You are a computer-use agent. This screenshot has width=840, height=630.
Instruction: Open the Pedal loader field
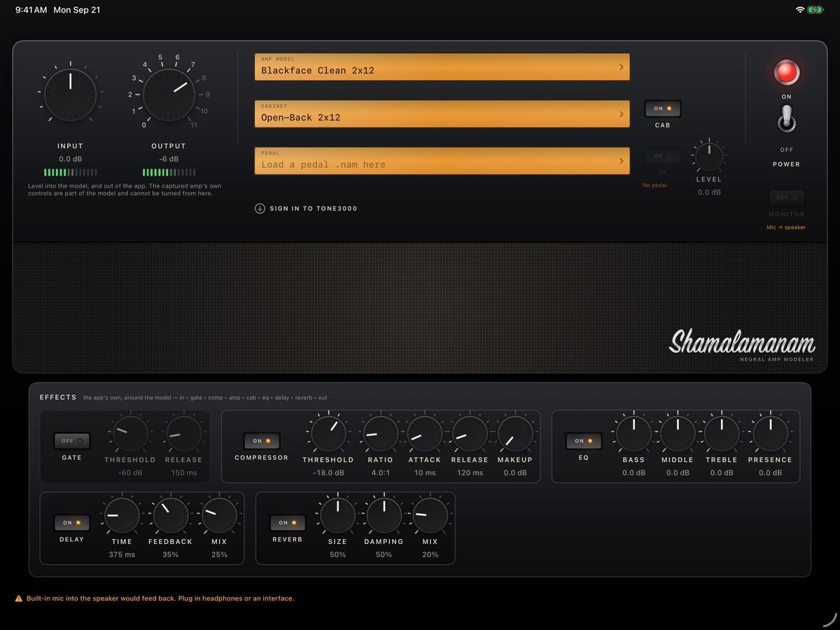pyautogui.click(x=442, y=160)
